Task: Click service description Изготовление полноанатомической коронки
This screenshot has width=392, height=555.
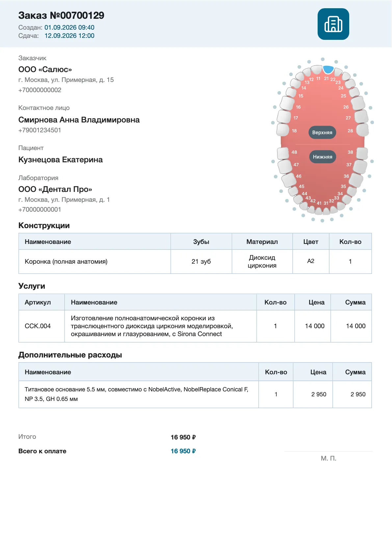Action: [152, 326]
